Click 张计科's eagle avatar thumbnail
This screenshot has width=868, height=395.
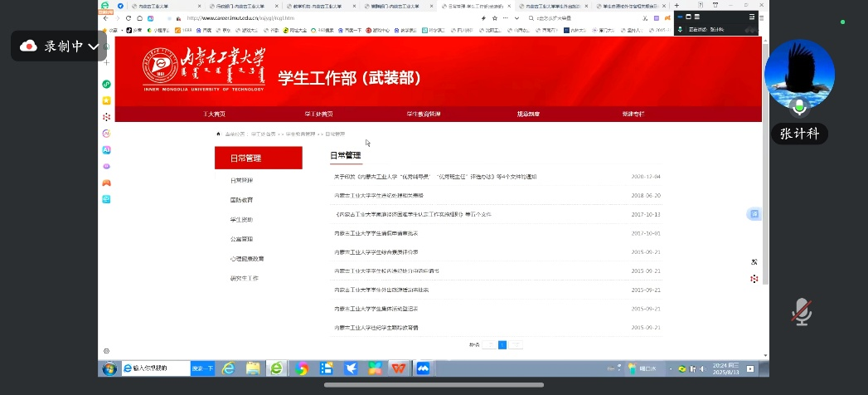(799, 75)
